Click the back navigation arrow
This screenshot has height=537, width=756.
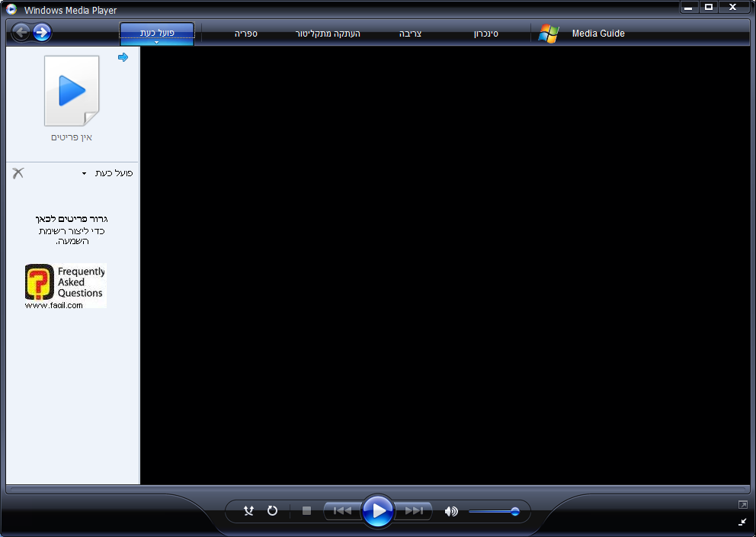(x=21, y=32)
